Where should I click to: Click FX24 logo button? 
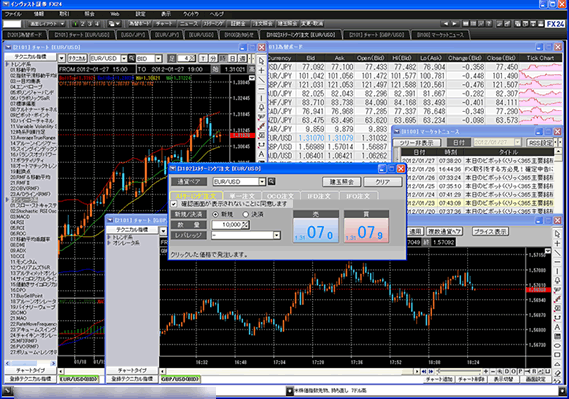pyautogui.click(x=556, y=24)
